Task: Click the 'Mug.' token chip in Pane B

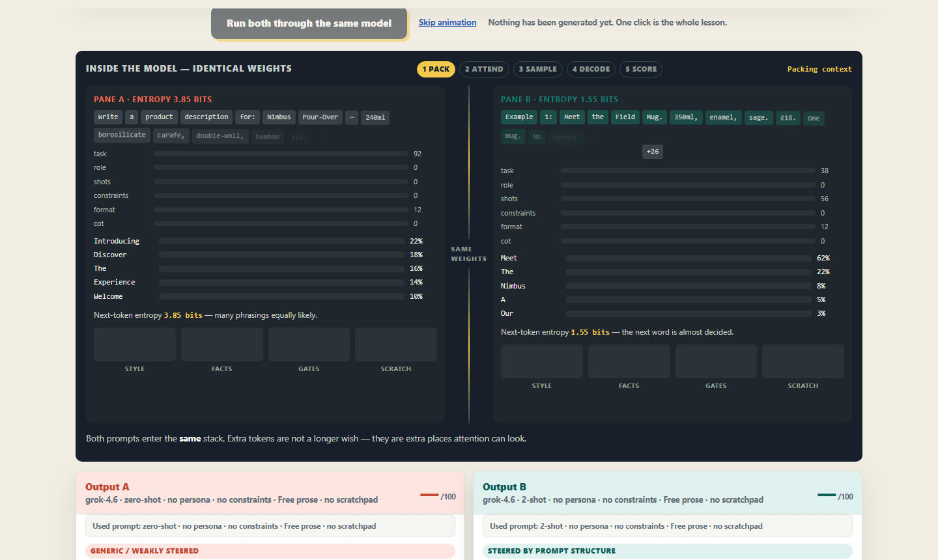Action: point(654,117)
